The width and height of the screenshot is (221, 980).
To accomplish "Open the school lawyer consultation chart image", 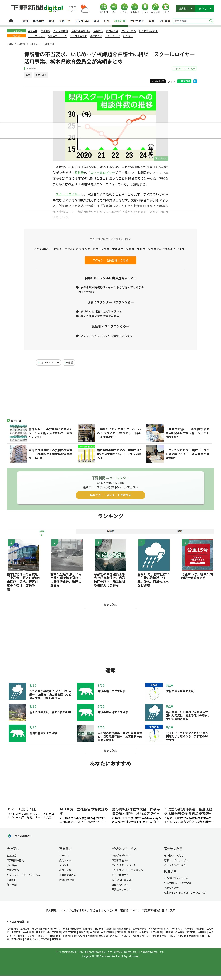I will pos(110,126).
